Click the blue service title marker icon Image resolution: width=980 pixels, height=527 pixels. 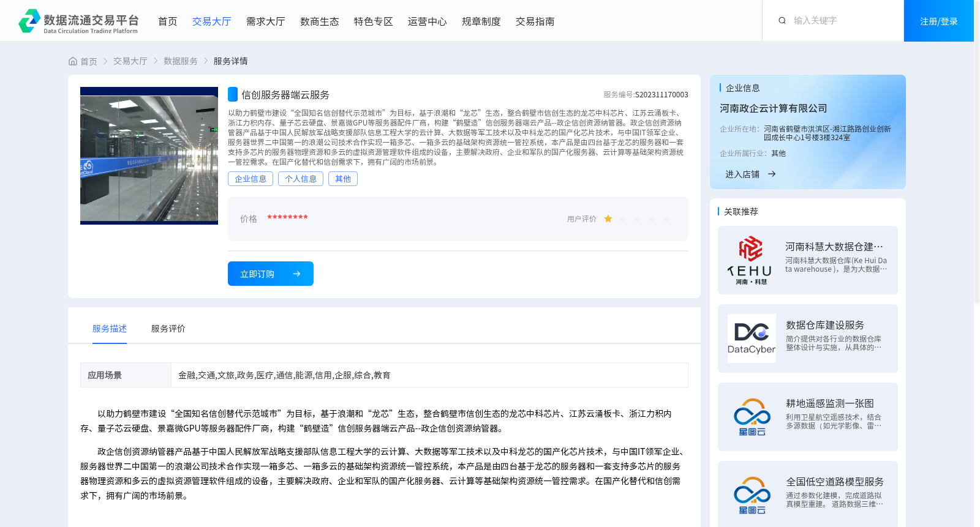pyautogui.click(x=233, y=94)
